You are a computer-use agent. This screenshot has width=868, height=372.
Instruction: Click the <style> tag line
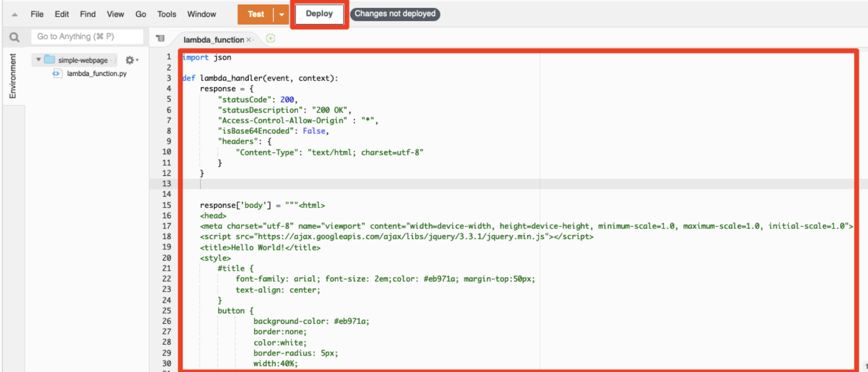tap(216, 258)
